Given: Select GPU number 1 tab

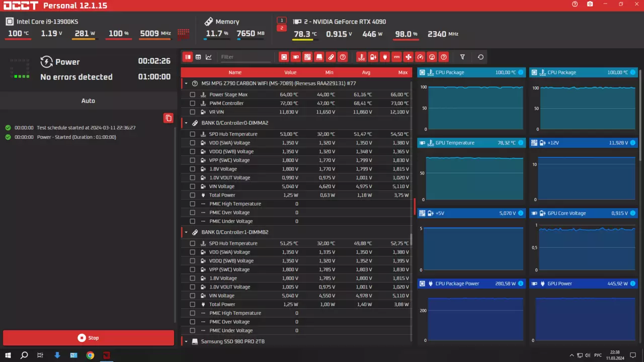Looking at the screenshot, I should (282, 20).
